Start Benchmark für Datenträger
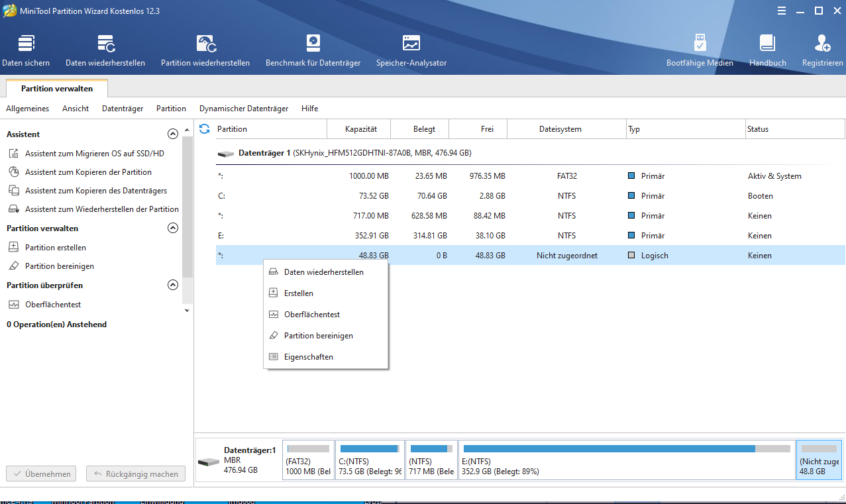Viewport: 846px width, 504px height. point(313,51)
